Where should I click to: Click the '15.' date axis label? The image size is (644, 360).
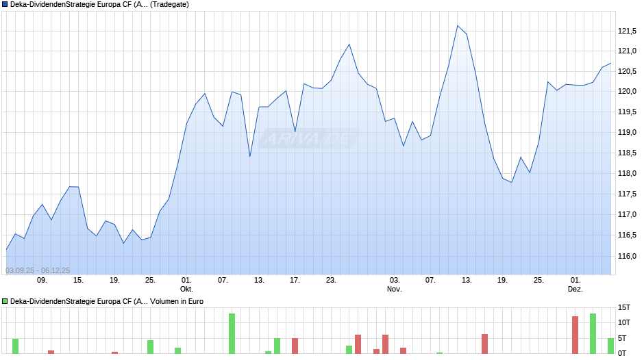coord(78,281)
